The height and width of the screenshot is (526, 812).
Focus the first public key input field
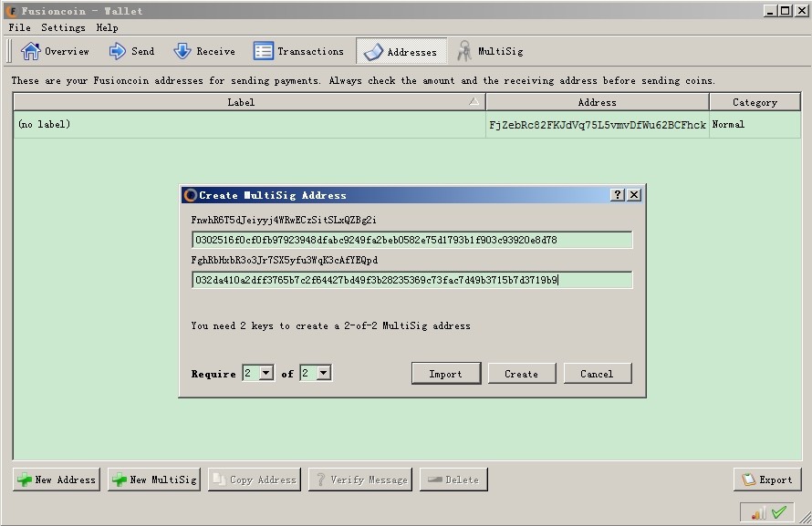(411, 240)
